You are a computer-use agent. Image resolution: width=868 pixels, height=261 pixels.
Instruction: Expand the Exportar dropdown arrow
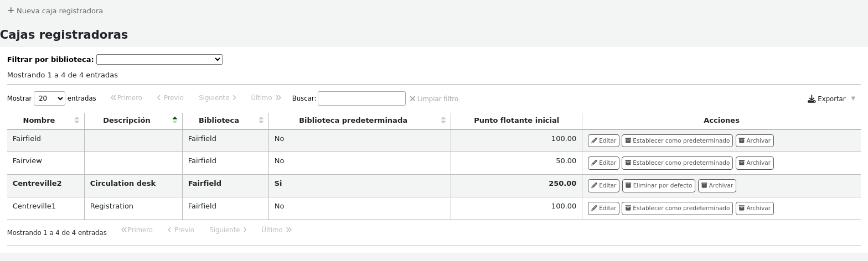[853, 98]
